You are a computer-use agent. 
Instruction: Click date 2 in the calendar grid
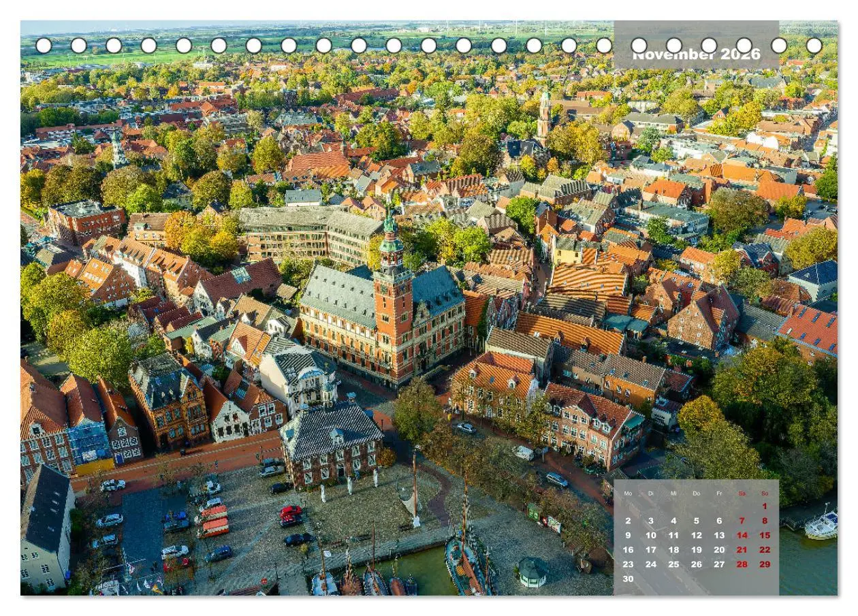[628, 521]
